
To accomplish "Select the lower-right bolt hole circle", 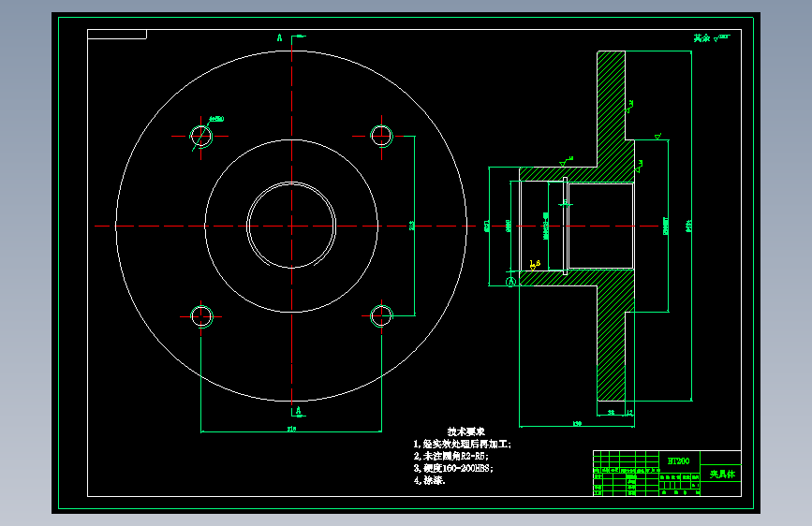I will coord(382,315).
